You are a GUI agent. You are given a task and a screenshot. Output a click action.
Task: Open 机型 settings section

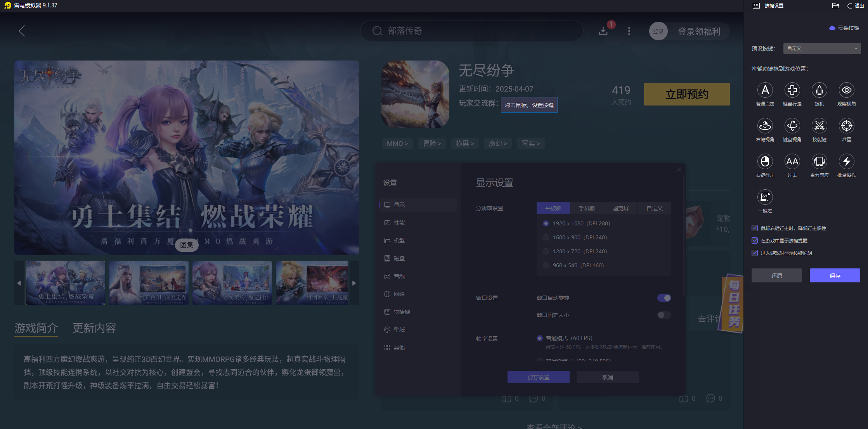click(418, 240)
